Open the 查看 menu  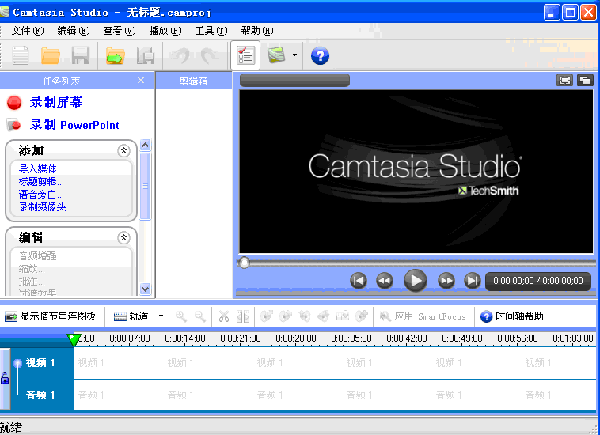119,31
